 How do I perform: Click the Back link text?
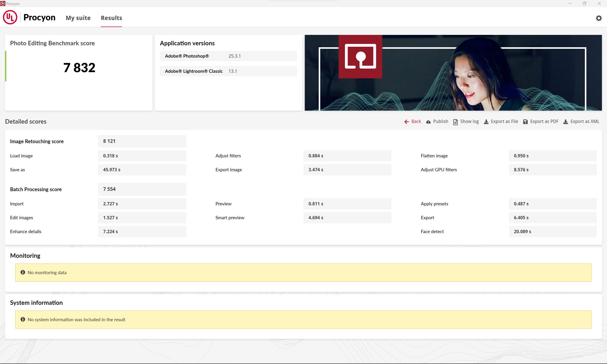click(416, 121)
